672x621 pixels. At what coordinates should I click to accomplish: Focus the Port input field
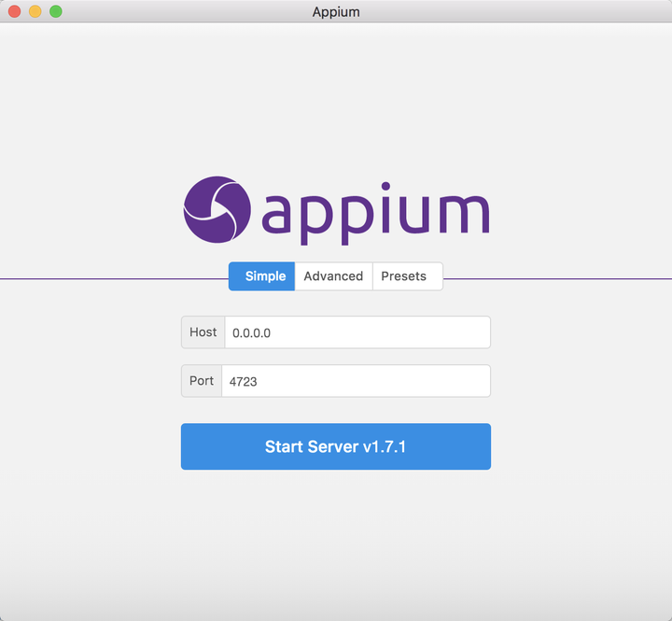pos(355,381)
